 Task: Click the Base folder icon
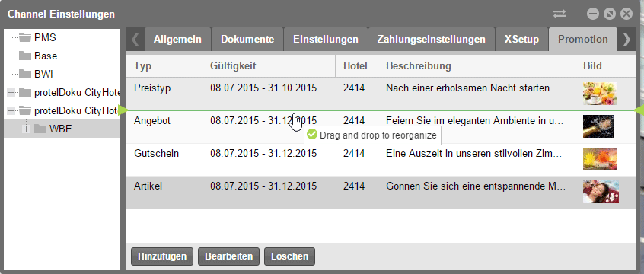pos(25,56)
